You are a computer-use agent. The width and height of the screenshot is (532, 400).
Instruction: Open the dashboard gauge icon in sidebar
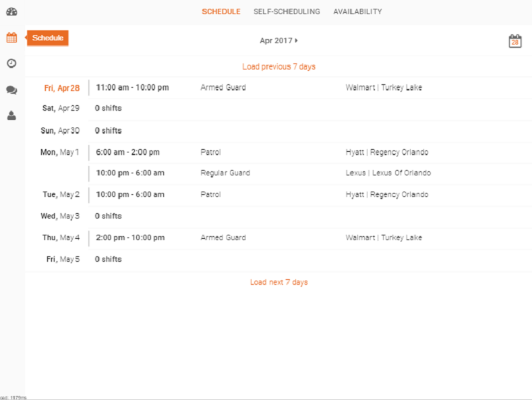[11, 12]
